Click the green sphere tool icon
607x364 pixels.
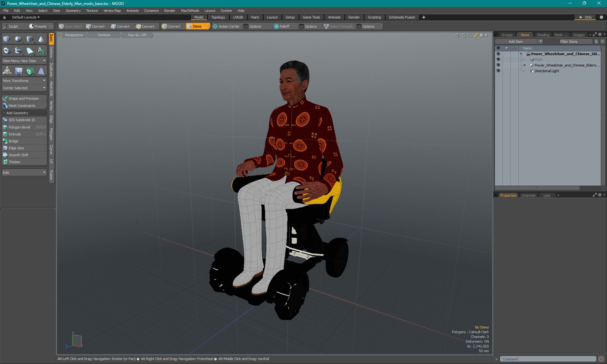(30, 71)
